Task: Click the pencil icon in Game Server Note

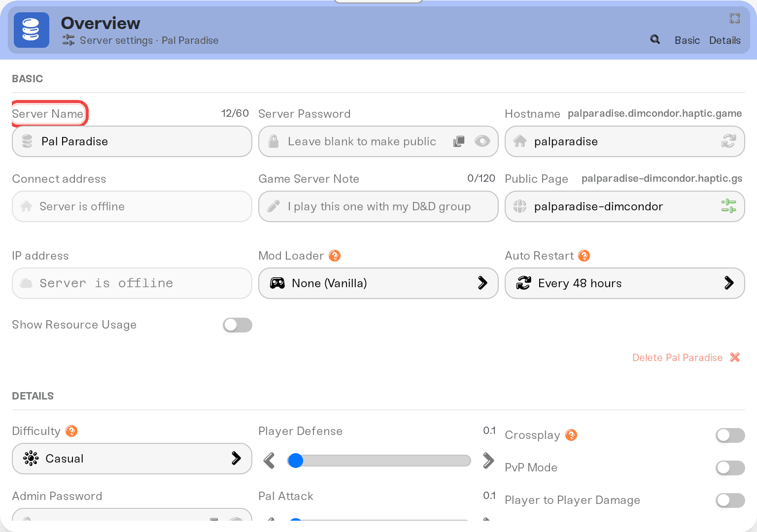Action: [274, 206]
